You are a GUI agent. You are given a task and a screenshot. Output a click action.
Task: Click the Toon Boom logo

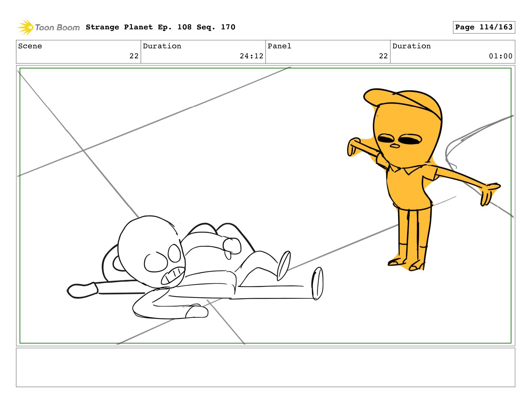(48, 27)
